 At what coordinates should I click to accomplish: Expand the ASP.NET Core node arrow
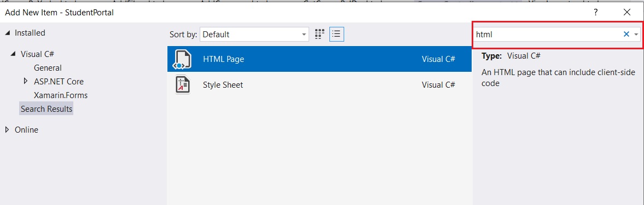(26, 82)
